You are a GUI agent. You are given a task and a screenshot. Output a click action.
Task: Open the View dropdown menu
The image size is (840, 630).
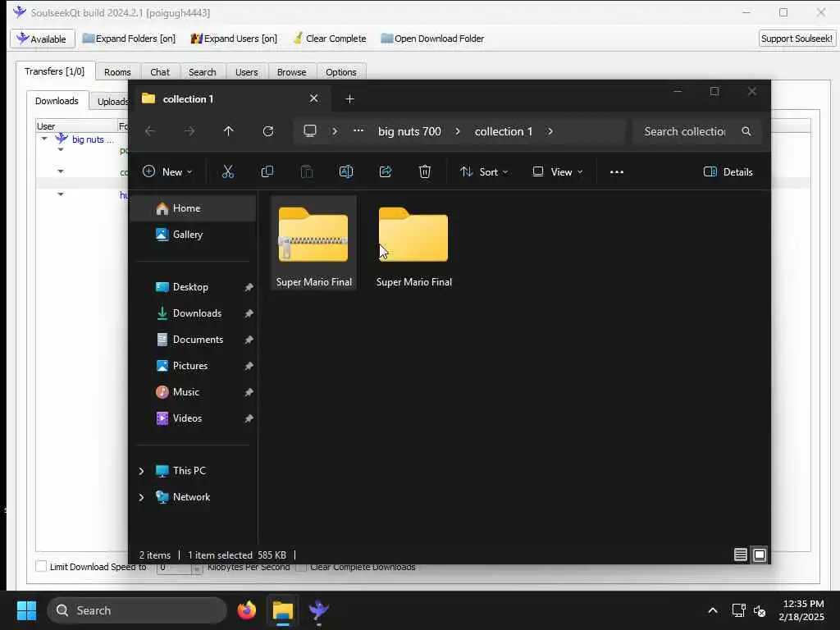(x=557, y=172)
